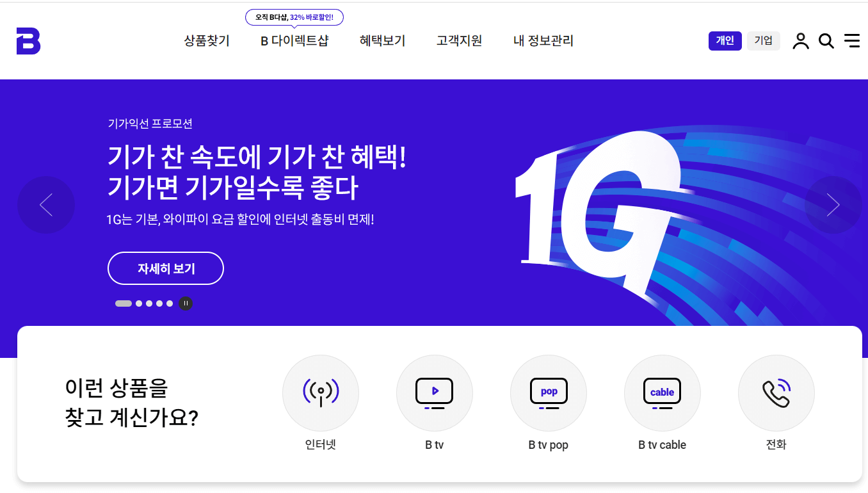The image size is (868, 493).
Task: Open the user account profile icon
Action: tap(801, 41)
